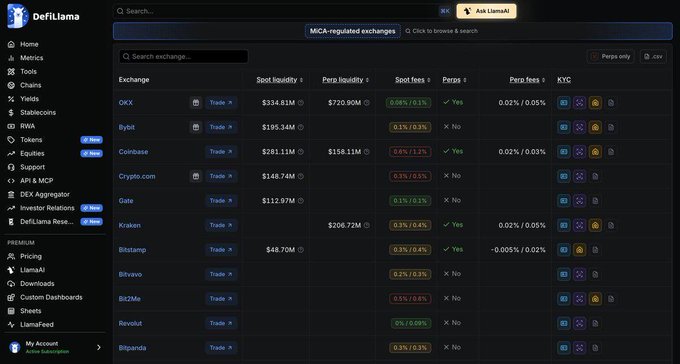Sort by Perps column
This screenshot has height=364, width=680.
coord(454,80)
